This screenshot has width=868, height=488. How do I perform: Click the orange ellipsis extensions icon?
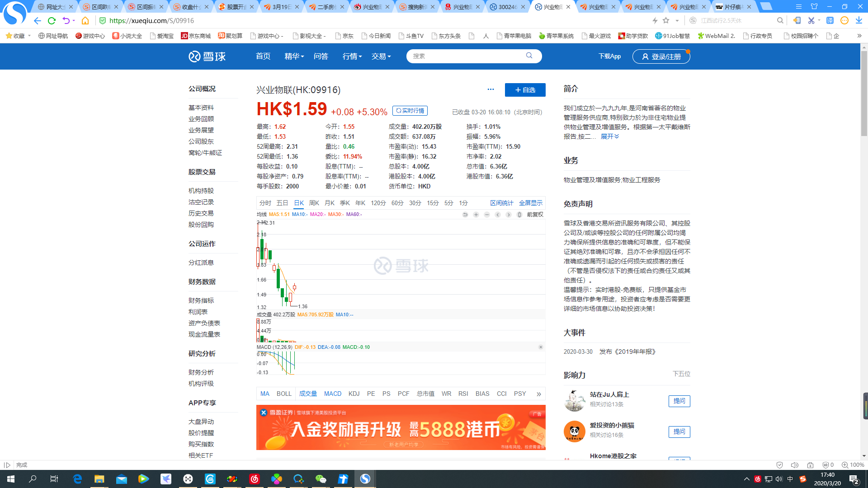pos(844,20)
